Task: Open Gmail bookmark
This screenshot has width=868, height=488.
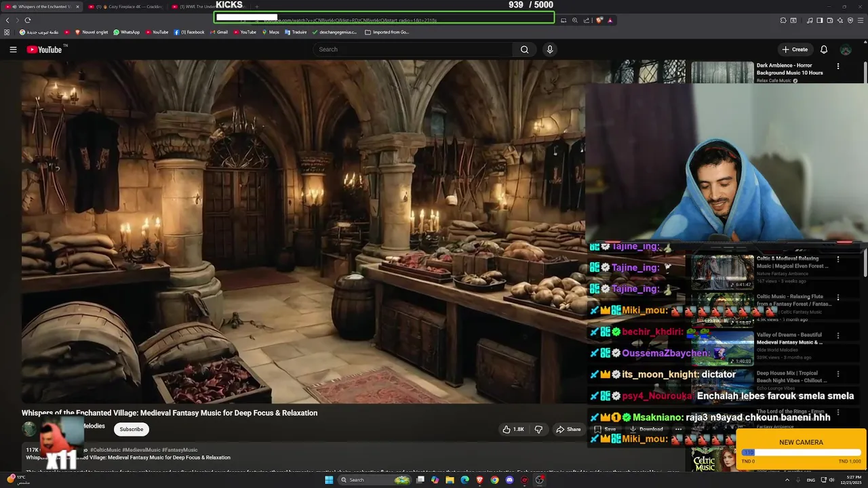Action: [x=219, y=32]
